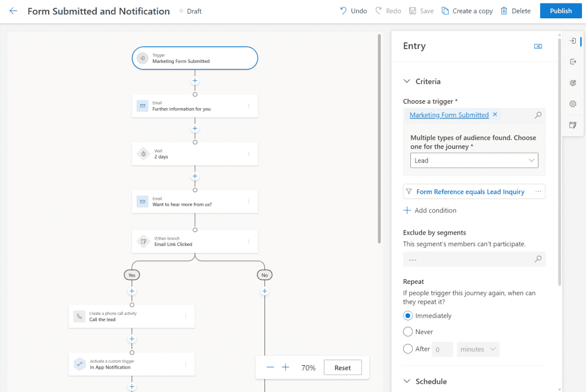Collapse the Schedule section
Screen dimensions: 586x392
click(407, 381)
